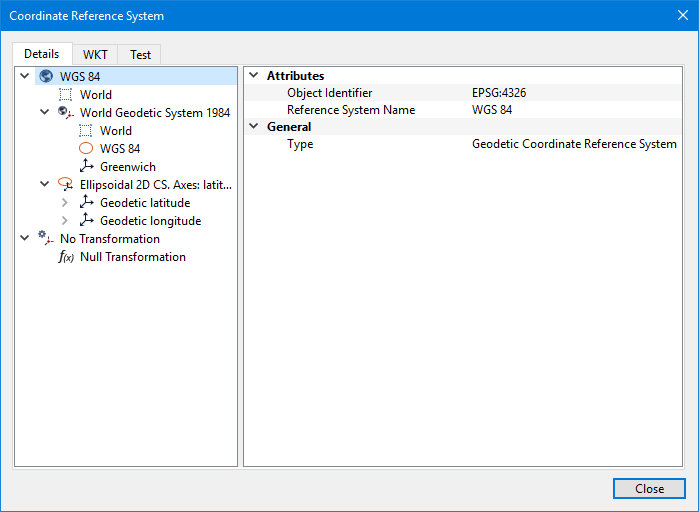Click the Geodetic latitude axis icon

tap(86, 203)
